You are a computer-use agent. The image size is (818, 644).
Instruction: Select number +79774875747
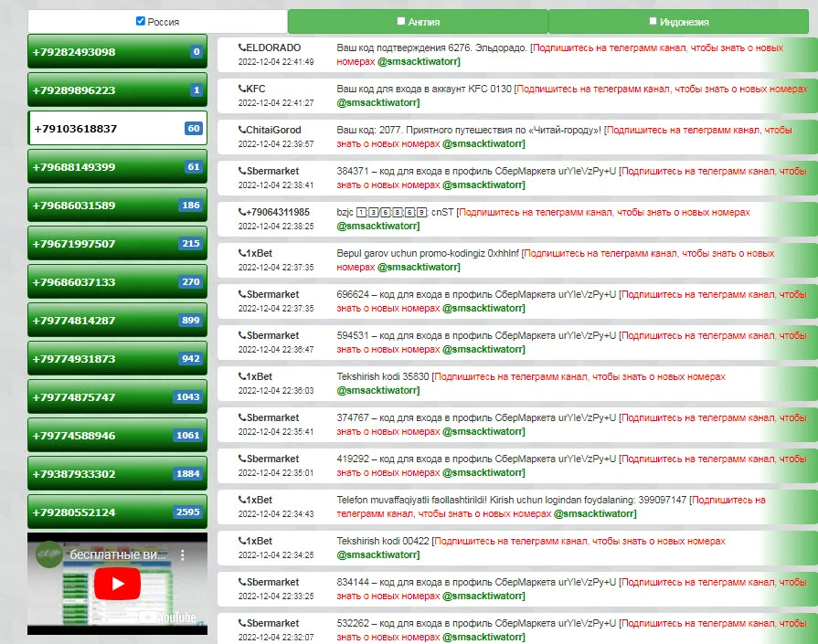pos(117,396)
